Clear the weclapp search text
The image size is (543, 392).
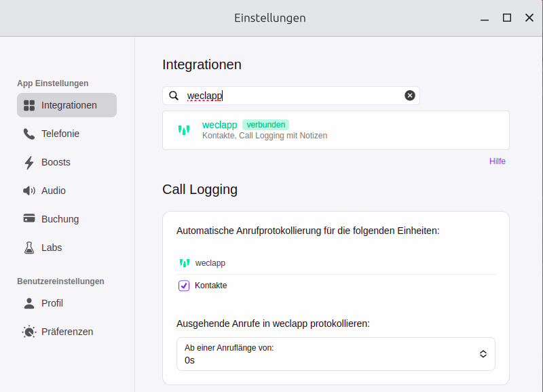pyautogui.click(x=410, y=96)
